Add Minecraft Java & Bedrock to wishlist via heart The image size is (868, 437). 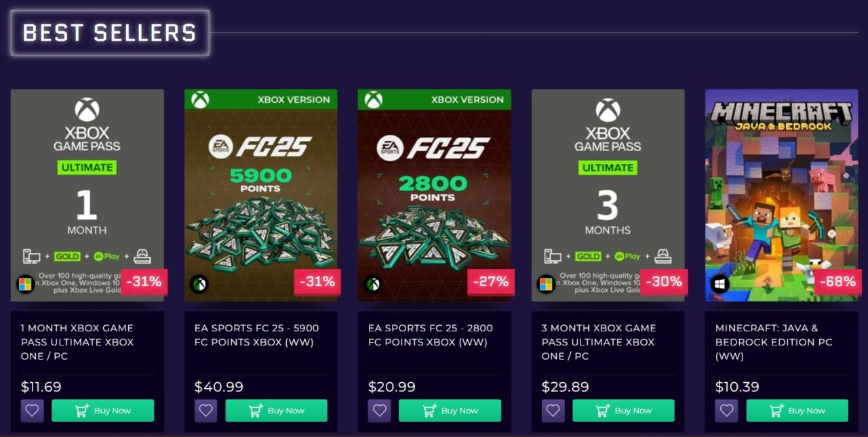[x=726, y=410]
